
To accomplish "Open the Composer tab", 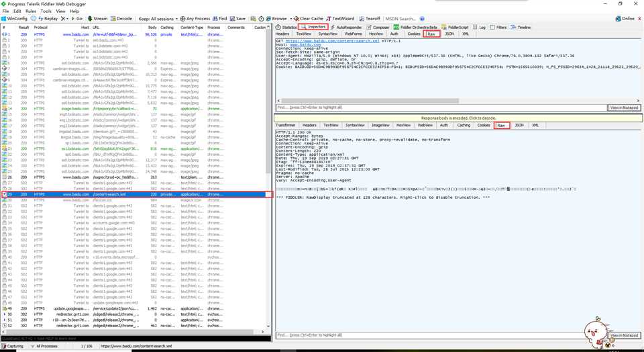I will pyautogui.click(x=378, y=27).
